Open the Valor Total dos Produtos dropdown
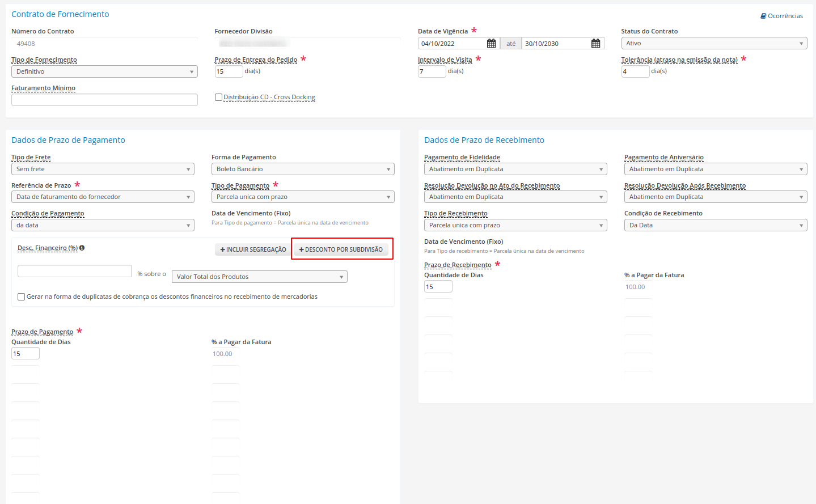816x504 pixels. [x=260, y=277]
